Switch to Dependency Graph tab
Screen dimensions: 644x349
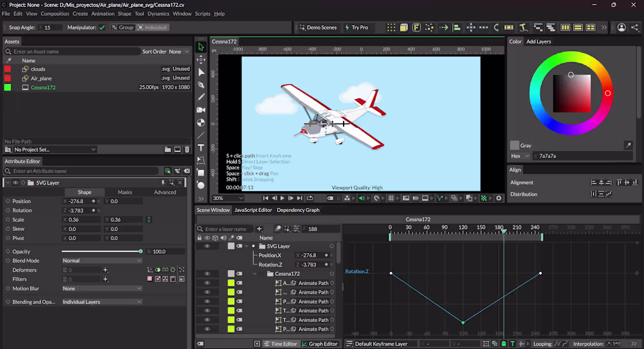(x=298, y=210)
